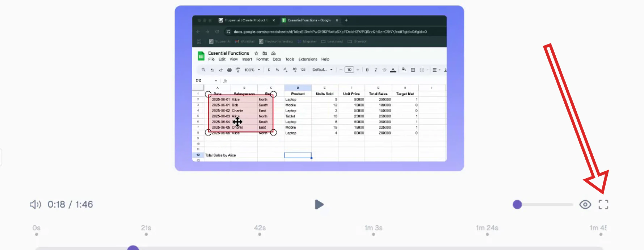This screenshot has width=644, height=250.
Task: Enter fullscreen with the corner-brackets icon
Action: pos(603,204)
